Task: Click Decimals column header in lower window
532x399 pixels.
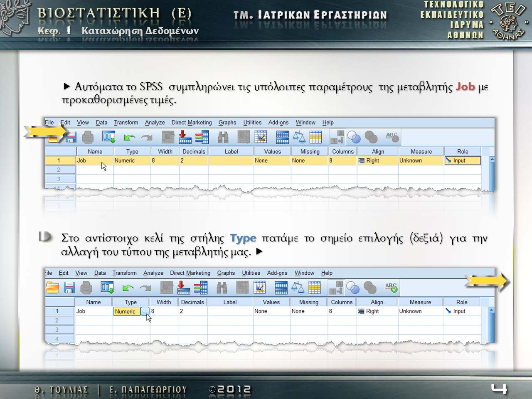Action: coord(192,302)
